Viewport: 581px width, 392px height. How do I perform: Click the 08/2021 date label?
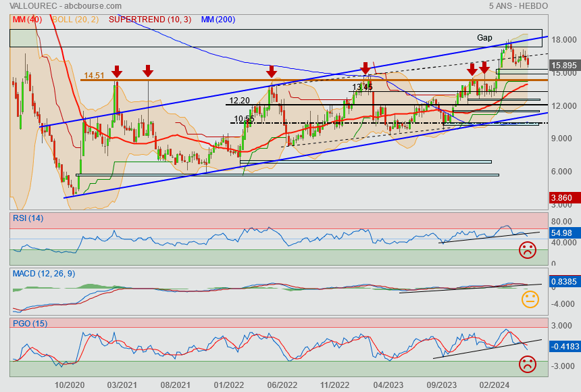tap(175, 385)
